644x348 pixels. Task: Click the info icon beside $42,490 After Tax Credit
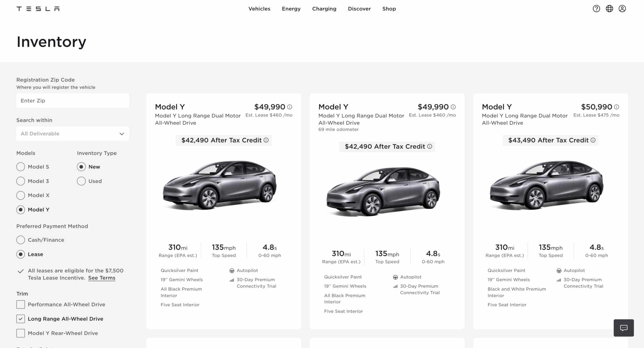(x=266, y=141)
